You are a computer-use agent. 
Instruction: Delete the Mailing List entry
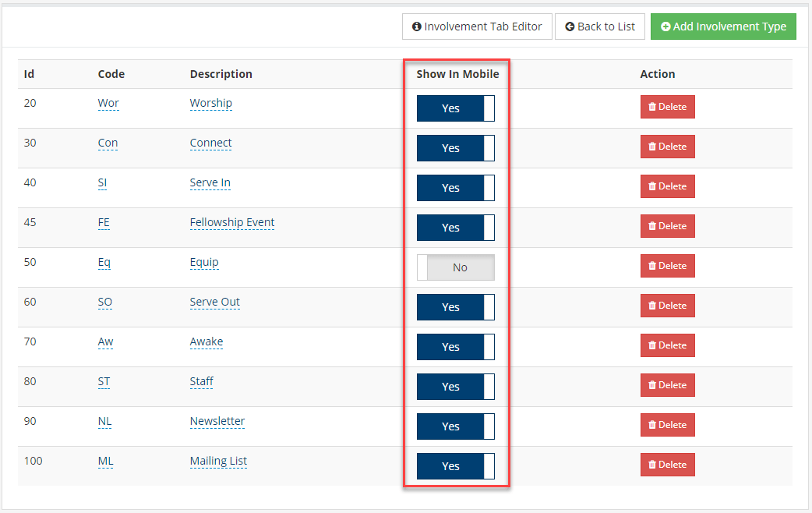pos(667,465)
